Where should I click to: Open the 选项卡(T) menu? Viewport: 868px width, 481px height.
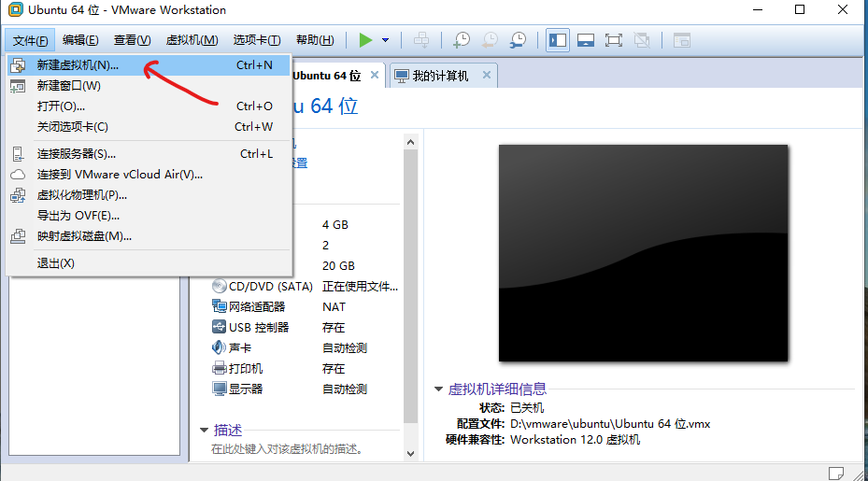tap(257, 40)
